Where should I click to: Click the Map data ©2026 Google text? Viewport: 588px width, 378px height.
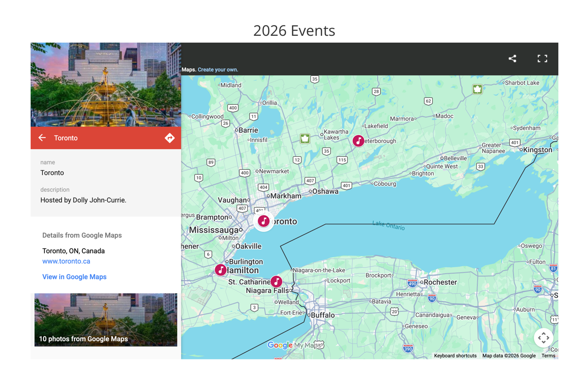coord(509,355)
